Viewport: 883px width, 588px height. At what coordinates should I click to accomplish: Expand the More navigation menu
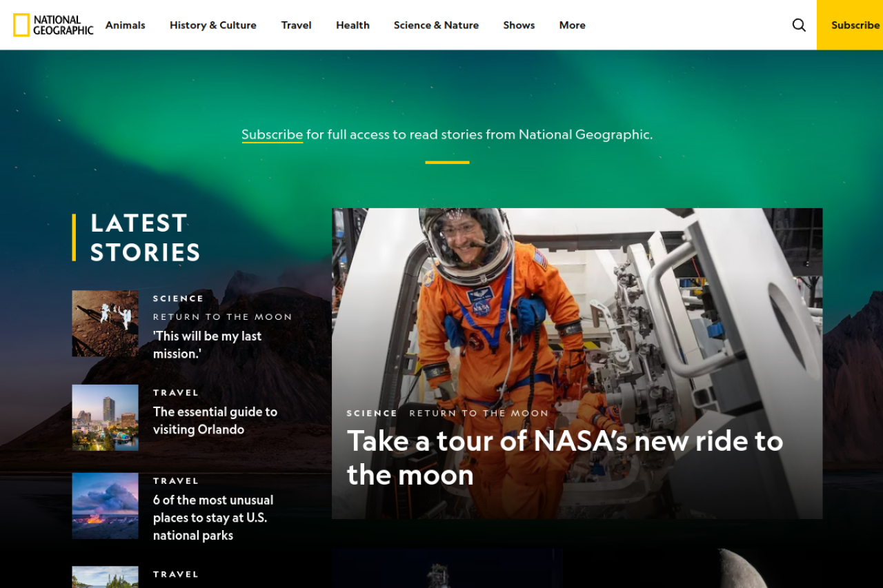point(572,25)
